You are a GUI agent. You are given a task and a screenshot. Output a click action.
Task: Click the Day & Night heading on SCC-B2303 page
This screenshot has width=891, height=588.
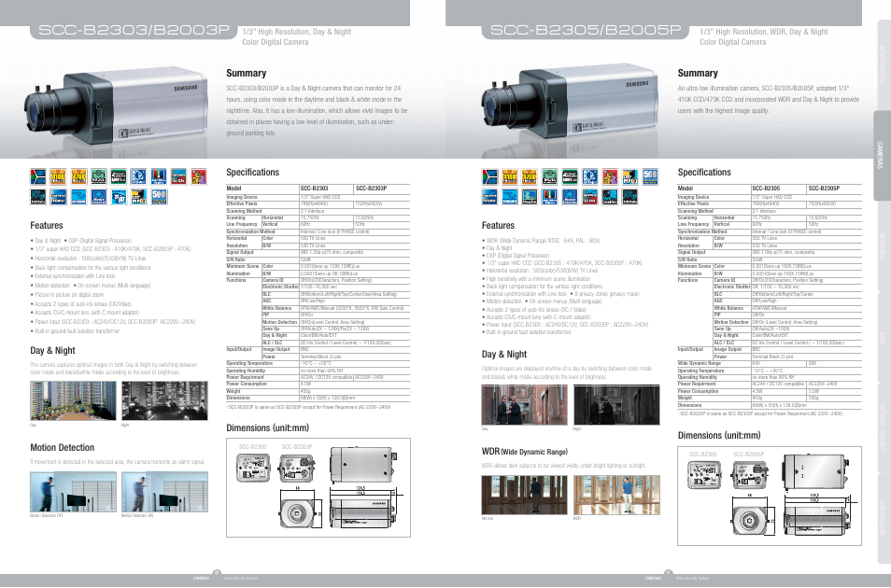53,351
